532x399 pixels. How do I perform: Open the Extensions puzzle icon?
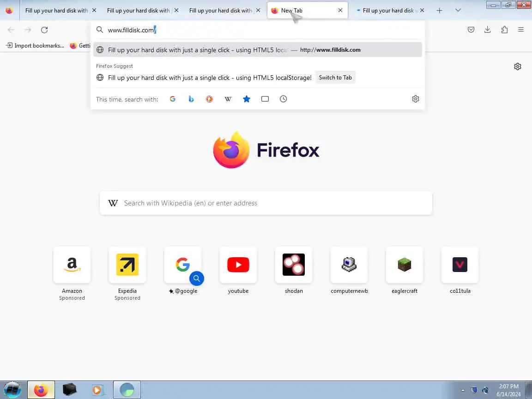[504, 30]
